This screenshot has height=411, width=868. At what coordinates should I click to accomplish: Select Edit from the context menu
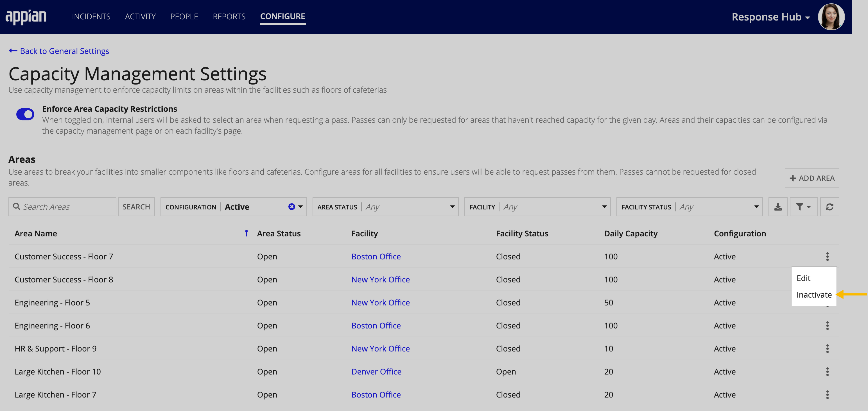(803, 278)
